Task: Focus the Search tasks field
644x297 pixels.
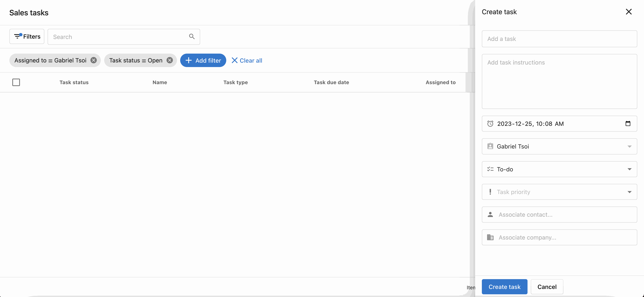Action: click(124, 37)
